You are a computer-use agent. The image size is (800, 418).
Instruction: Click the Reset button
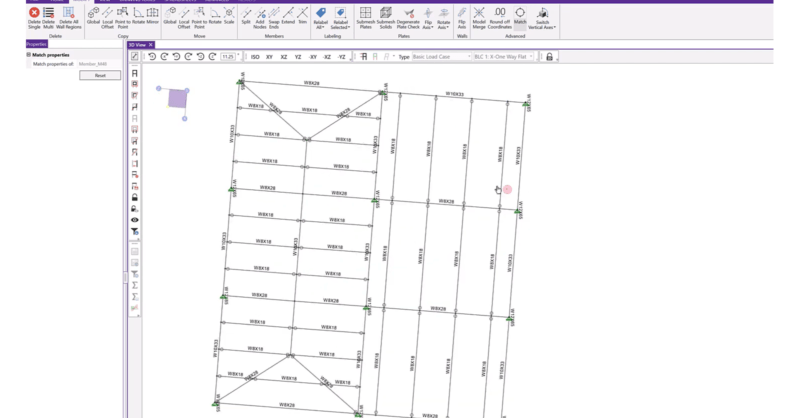[x=100, y=75]
